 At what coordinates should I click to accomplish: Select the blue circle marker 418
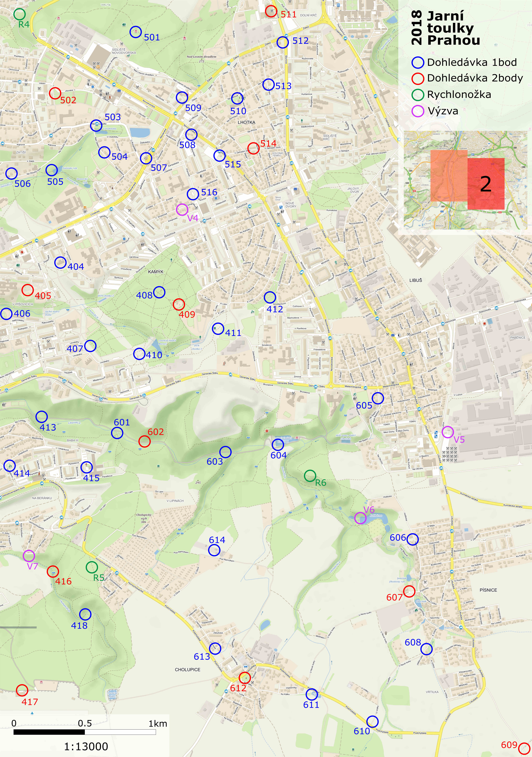click(85, 614)
